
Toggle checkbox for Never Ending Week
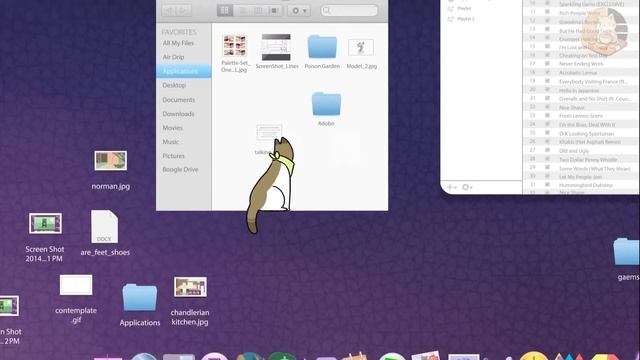547,64
